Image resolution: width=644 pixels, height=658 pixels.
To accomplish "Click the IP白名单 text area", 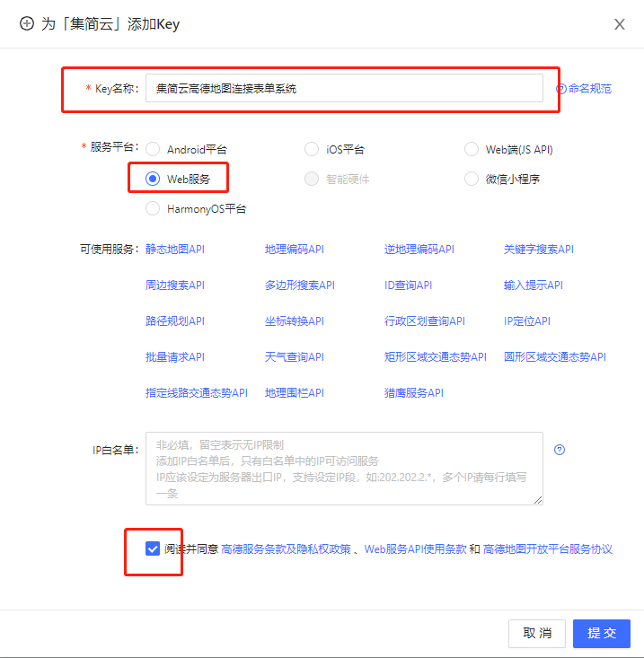I will [x=344, y=469].
